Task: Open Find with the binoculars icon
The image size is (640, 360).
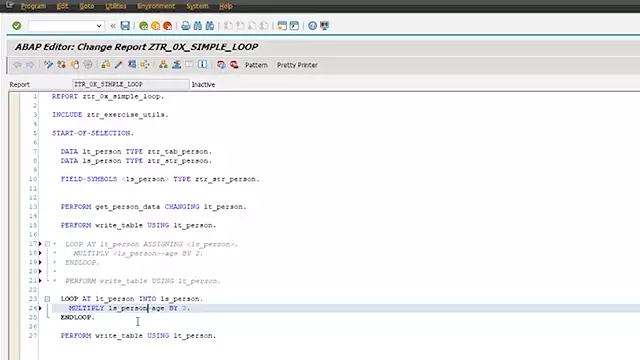Action: click(198, 26)
